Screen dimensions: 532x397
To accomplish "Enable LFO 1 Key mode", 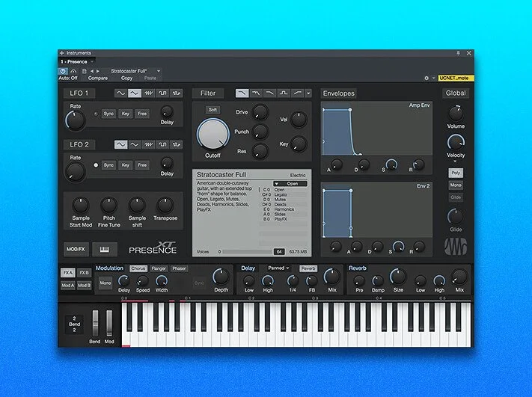I will tap(126, 114).
